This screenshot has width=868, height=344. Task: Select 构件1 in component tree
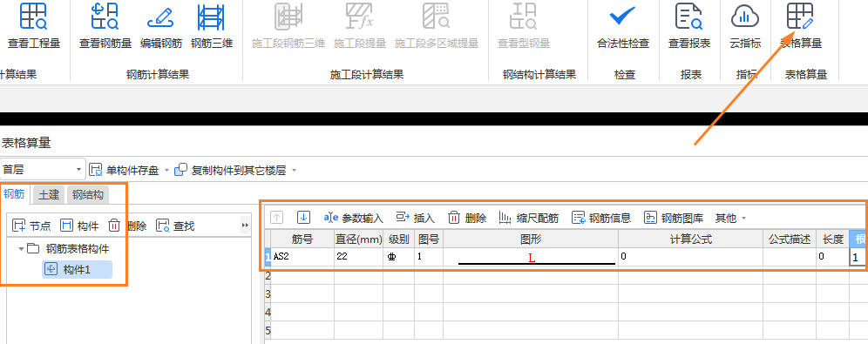point(78,269)
